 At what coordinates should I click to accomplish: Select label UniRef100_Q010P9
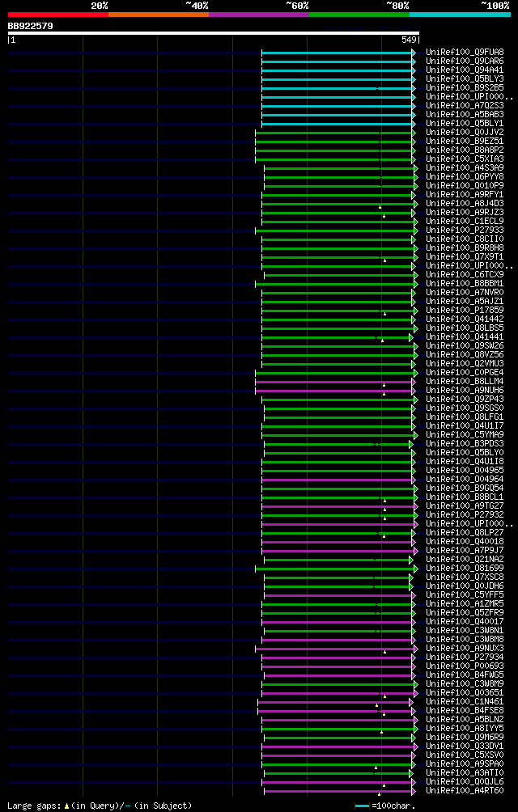pos(465,185)
